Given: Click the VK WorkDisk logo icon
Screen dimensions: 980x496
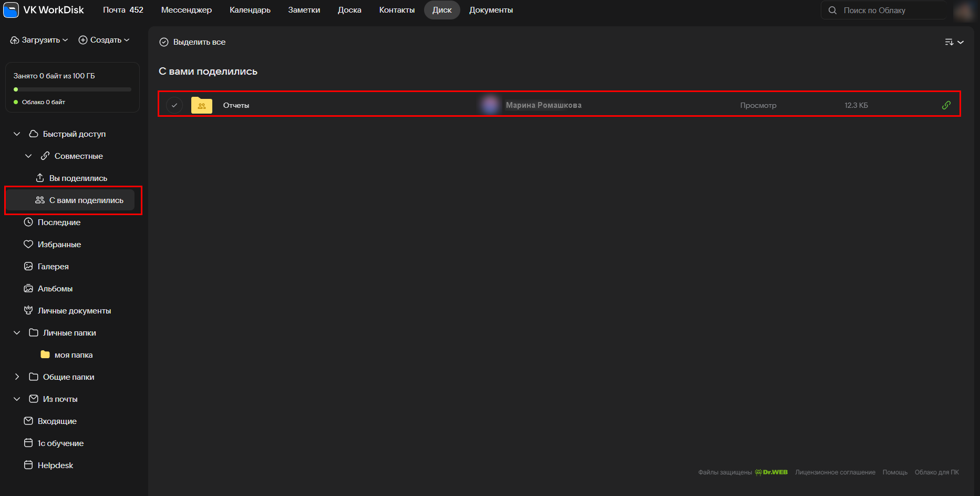Looking at the screenshot, I should coord(11,10).
